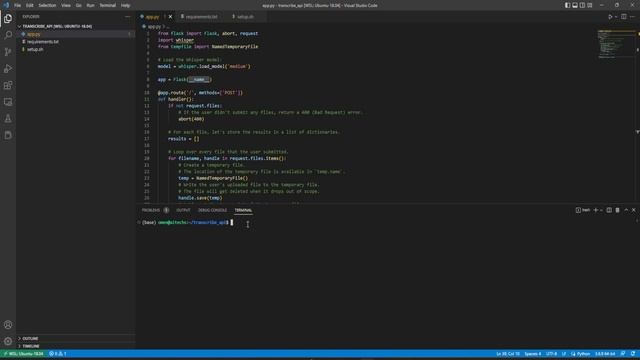The height and width of the screenshot is (360, 640).
Task: Click the bash terminal profile label
Action: (x=583, y=210)
